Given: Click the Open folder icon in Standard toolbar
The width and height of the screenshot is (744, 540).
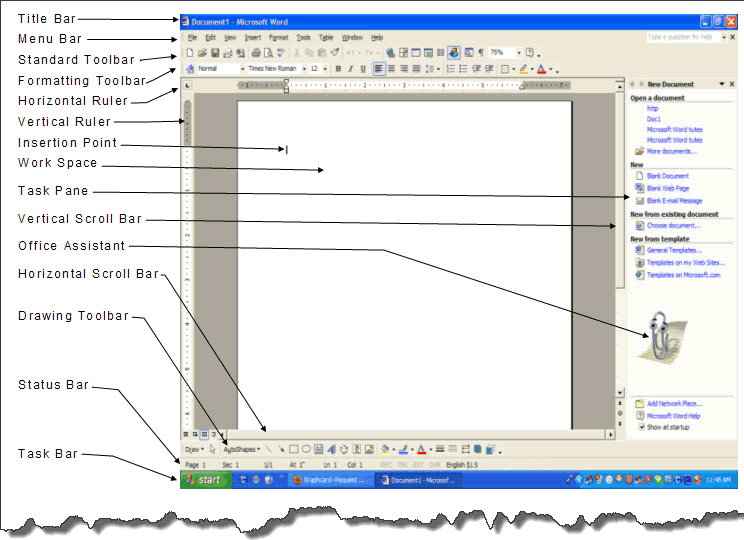Looking at the screenshot, I should (202, 53).
